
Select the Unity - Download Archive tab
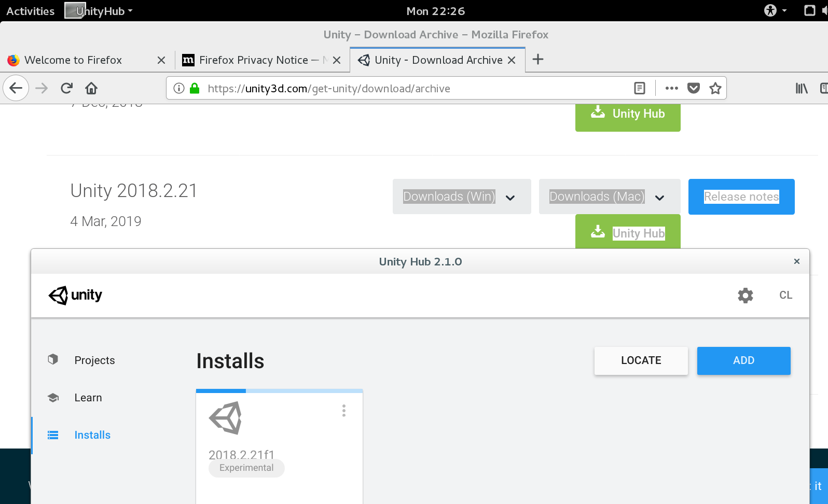438,60
